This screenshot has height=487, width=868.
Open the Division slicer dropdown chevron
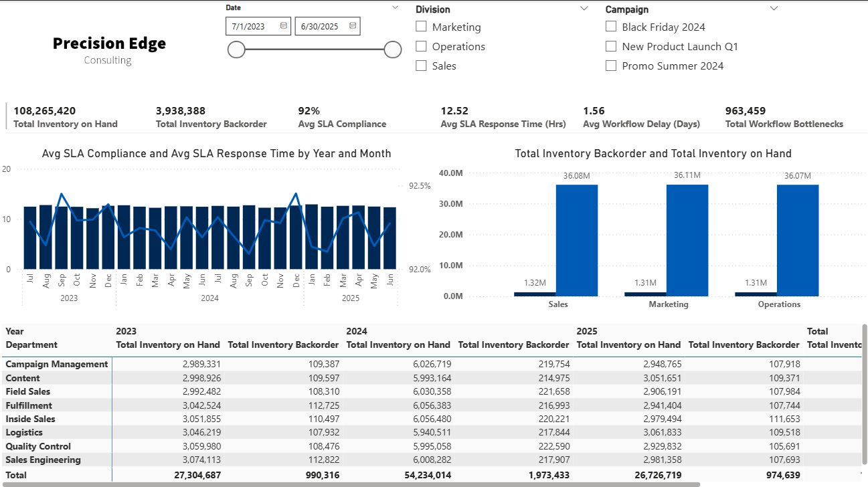tap(584, 9)
